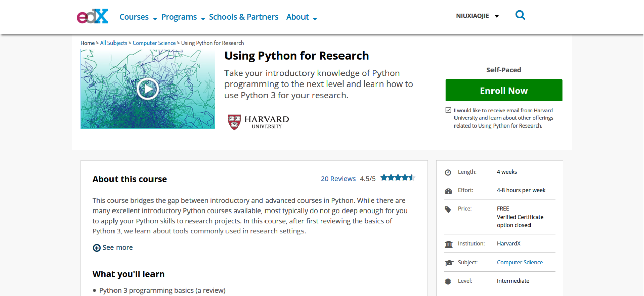The height and width of the screenshot is (296, 644).
Task: Expand the Courses dropdown menu
Action: pyautogui.click(x=138, y=17)
